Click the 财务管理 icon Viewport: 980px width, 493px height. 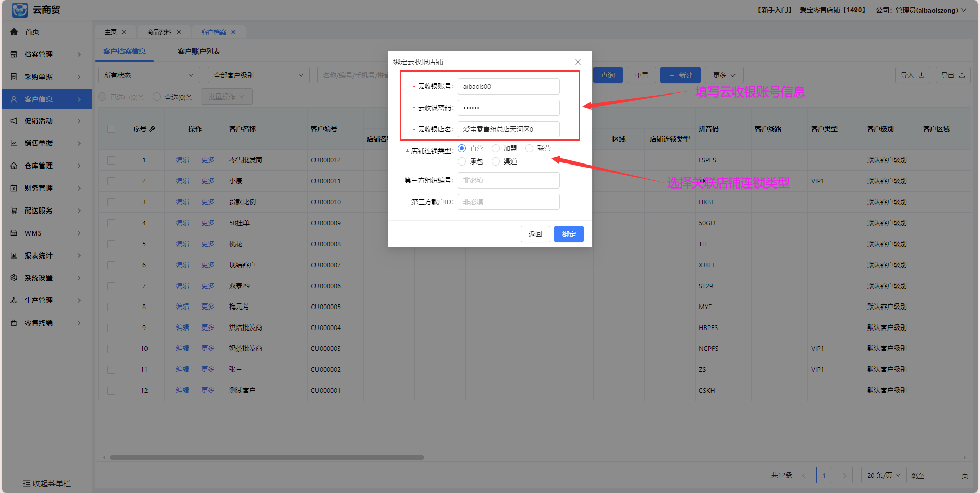click(14, 188)
